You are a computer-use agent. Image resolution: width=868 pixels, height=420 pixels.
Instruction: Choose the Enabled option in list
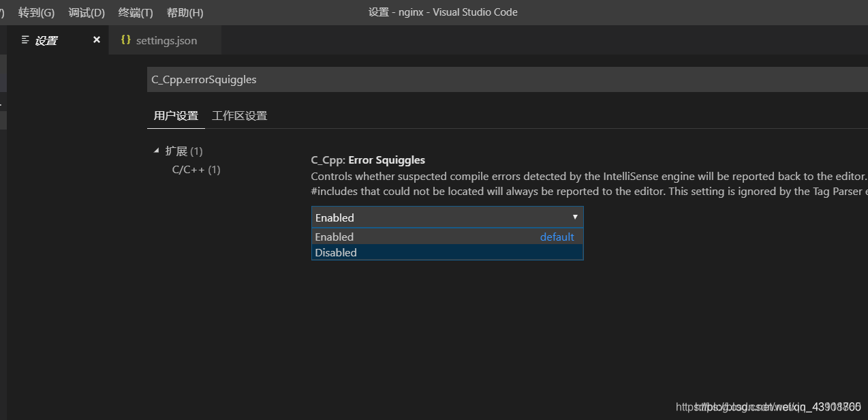coord(335,237)
